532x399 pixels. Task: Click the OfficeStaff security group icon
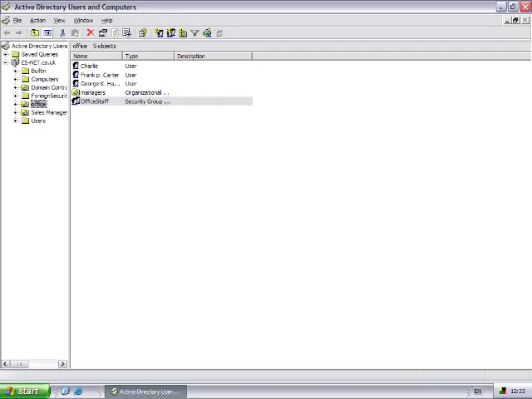76,101
